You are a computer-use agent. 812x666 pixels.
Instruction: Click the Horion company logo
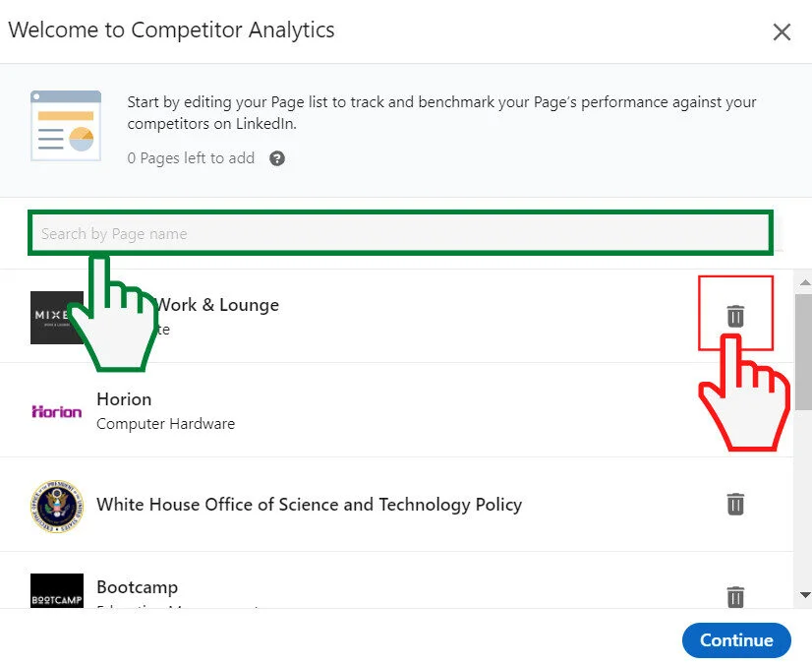56,410
